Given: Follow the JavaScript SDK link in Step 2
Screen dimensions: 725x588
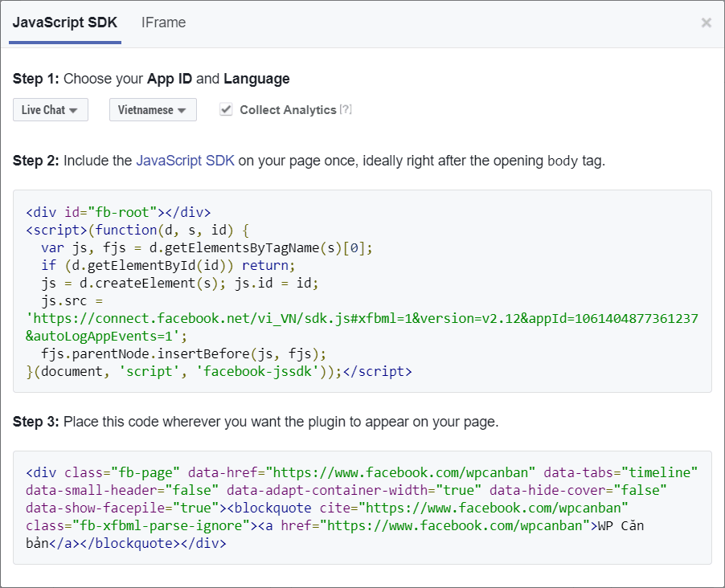Looking at the screenshot, I should point(185,161).
